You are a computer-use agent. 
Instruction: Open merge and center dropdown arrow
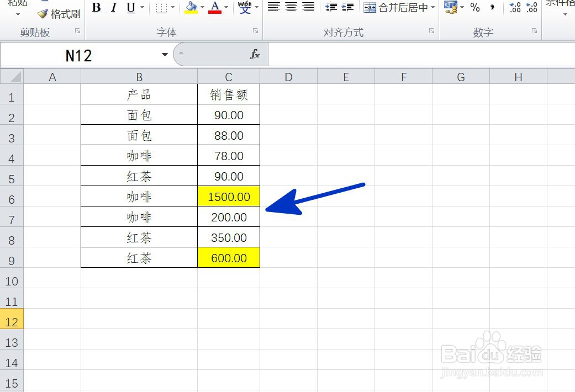tap(432, 7)
